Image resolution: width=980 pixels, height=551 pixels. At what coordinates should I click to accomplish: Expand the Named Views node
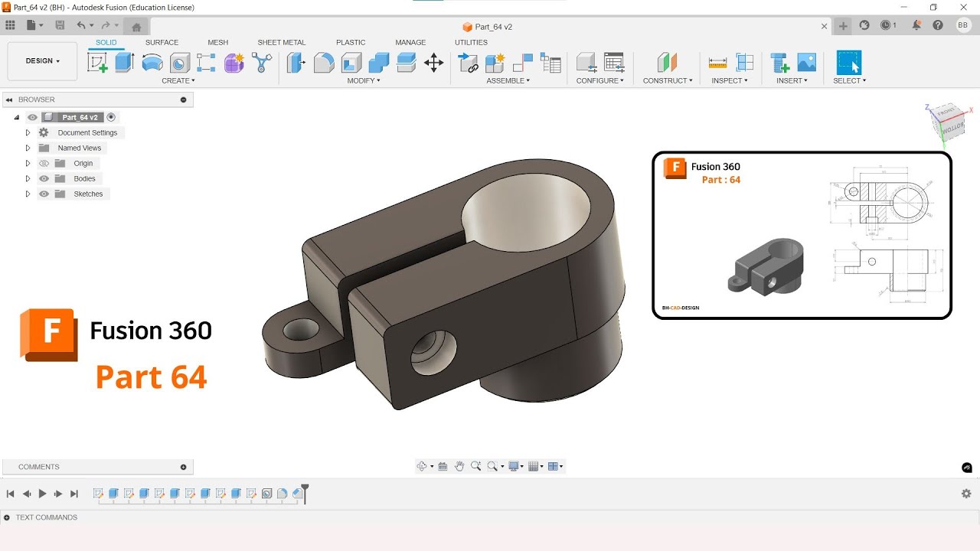coord(28,148)
